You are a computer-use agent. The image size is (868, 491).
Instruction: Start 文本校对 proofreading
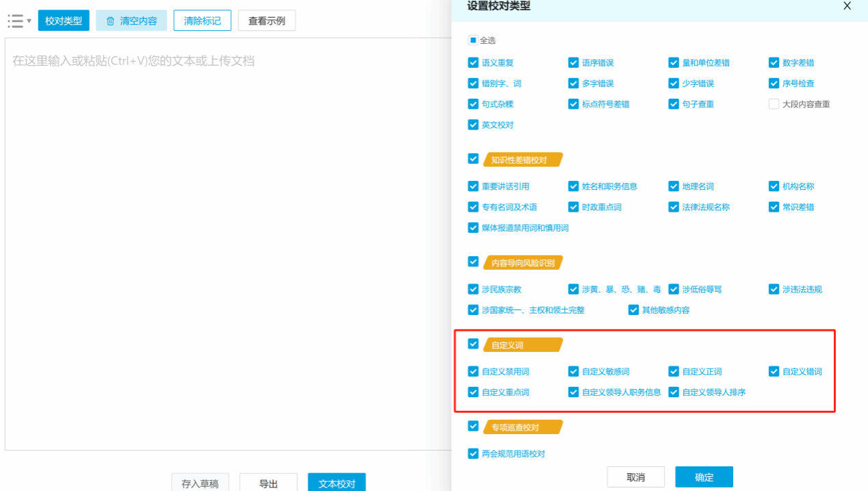(337, 483)
